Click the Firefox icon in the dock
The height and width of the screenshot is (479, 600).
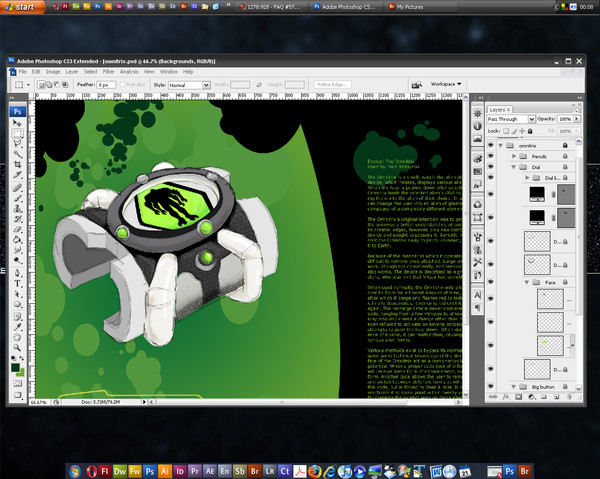tap(317, 469)
